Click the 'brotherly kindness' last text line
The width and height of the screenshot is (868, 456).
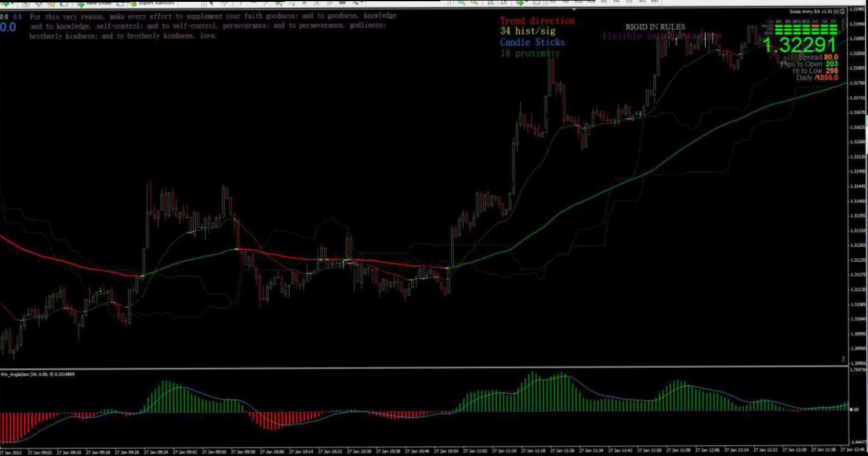point(123,36)
